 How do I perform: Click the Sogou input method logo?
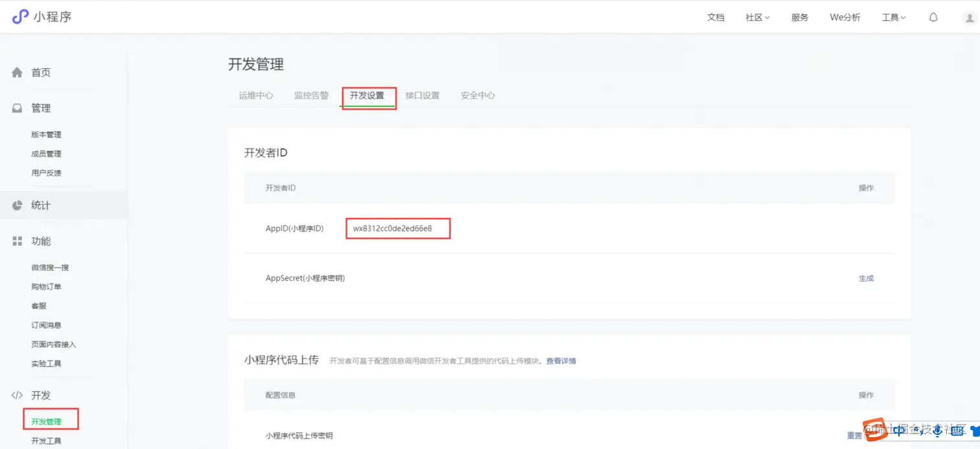(x=876, y=431)
